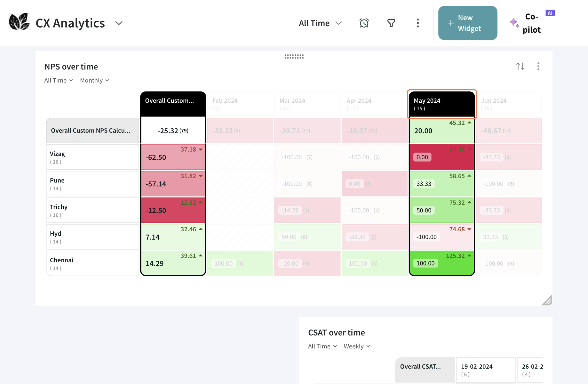Click the sort arrows on NPS widget

[x=520, y=66]
